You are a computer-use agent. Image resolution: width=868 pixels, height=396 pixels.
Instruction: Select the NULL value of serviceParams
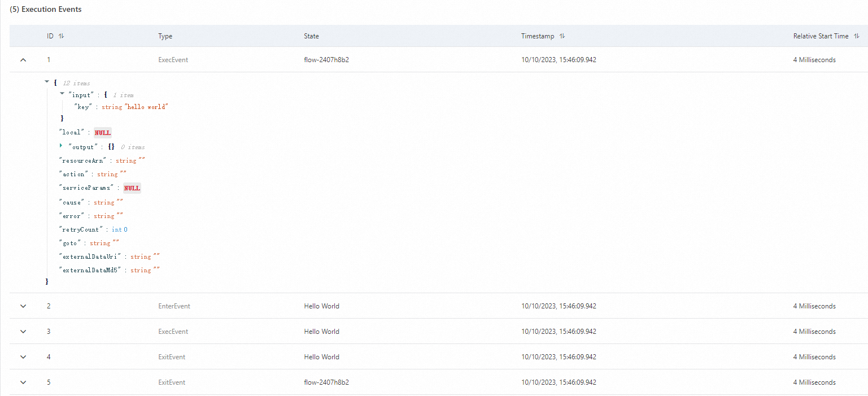coord(132,188)
